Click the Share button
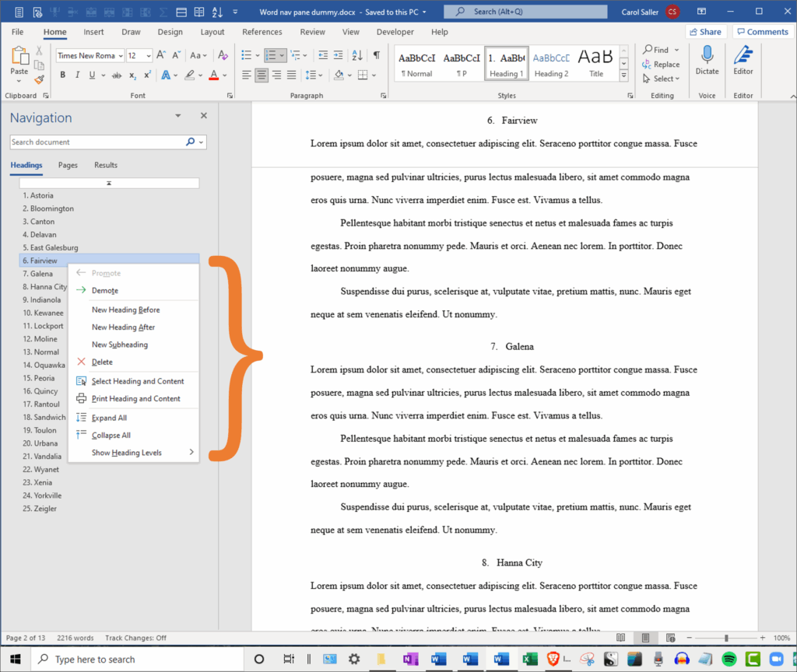The height and width of the screenshot is (672, 797). click(x=704, y=32)
